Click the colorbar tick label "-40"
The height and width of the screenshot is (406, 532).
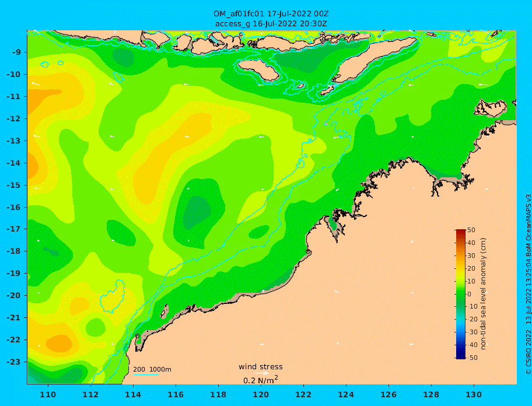click(x=471, y=345)
